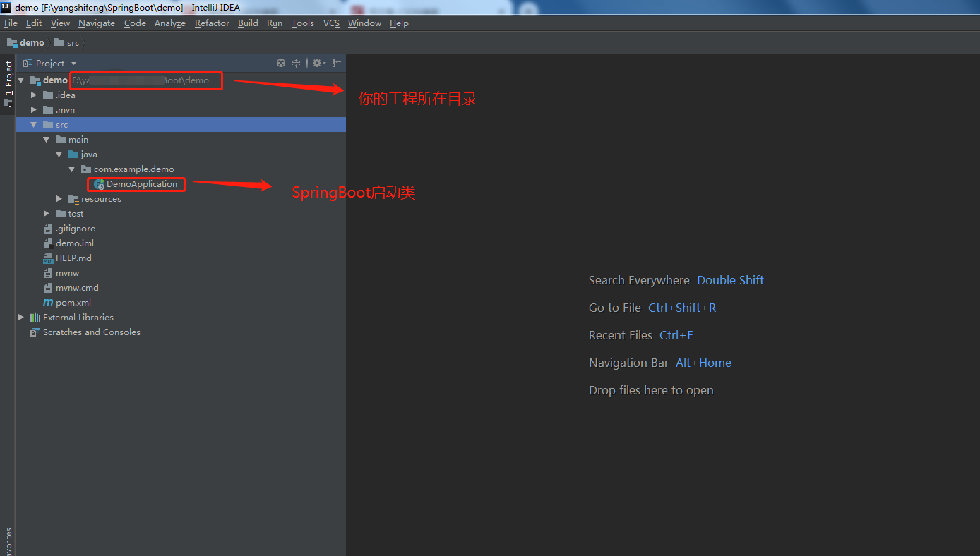Click the com.example.demo package icon
This screenshot has width=980, height=556.
86,169
